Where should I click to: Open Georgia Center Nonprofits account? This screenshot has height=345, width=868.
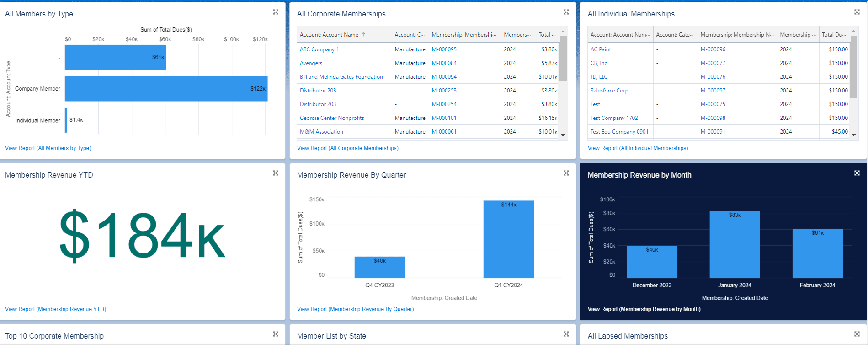coord(332,118)
